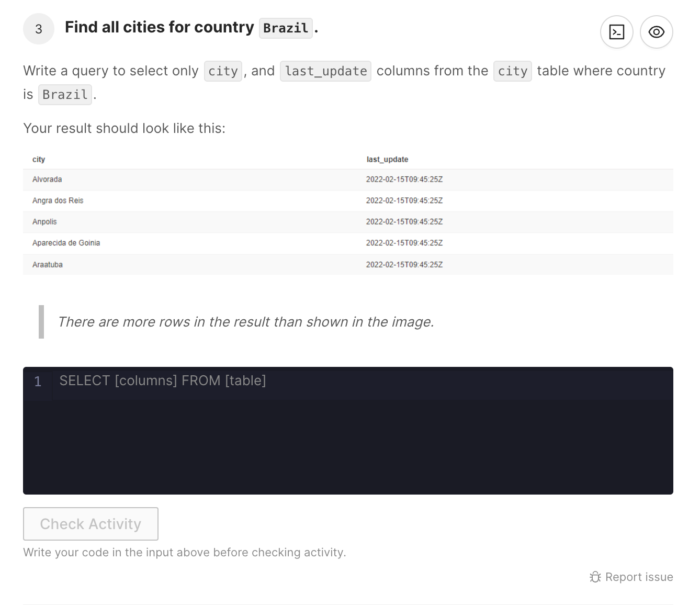Select the Araatuba table row
The image size is (700, 605).
point(348,265)
